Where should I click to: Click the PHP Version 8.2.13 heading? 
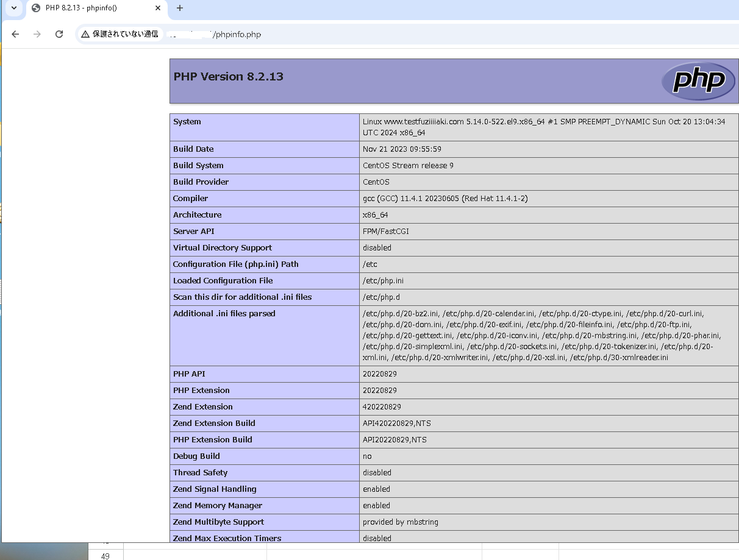[227, 76]
